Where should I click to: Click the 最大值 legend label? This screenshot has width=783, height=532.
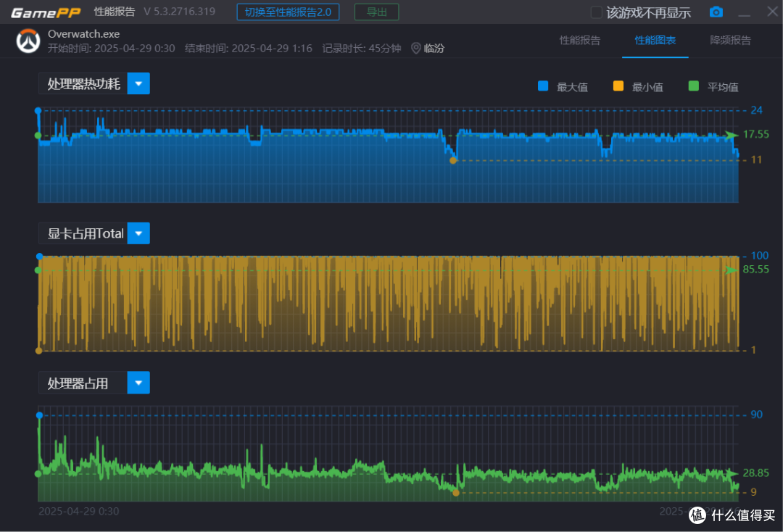pos(572,87)
